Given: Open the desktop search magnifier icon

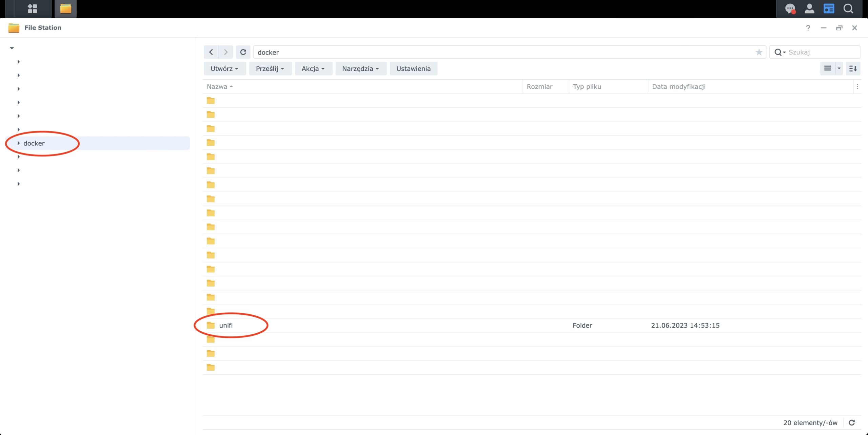Looking at the screenshot, I should [848, 8].
